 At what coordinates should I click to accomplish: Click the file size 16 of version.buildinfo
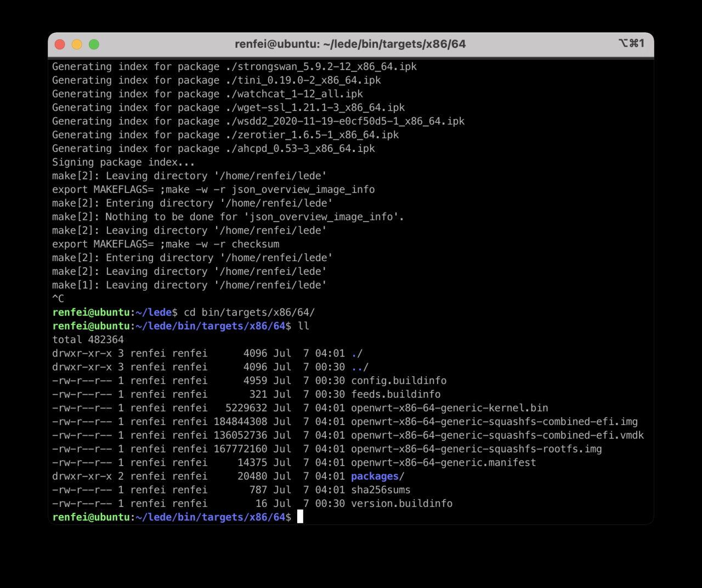261,504
